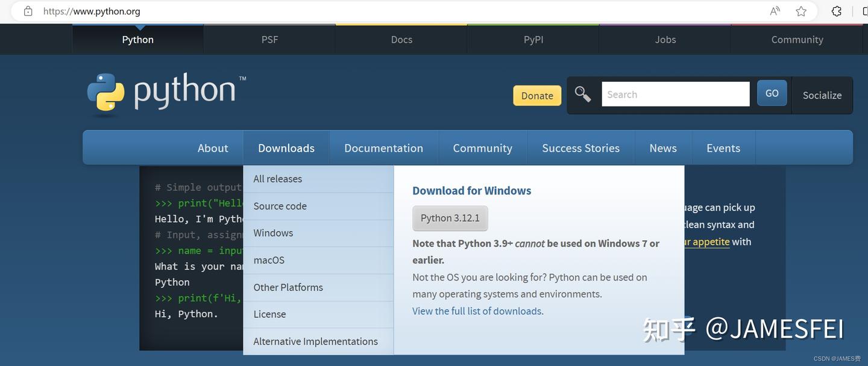Switch to the PyPI section
The image size is (868, 366).
(533, 39)
